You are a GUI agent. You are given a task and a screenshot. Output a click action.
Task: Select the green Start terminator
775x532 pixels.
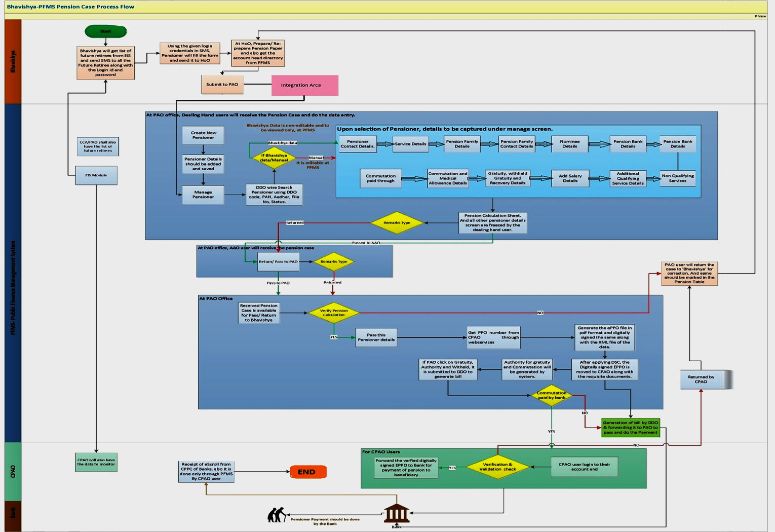105,31
